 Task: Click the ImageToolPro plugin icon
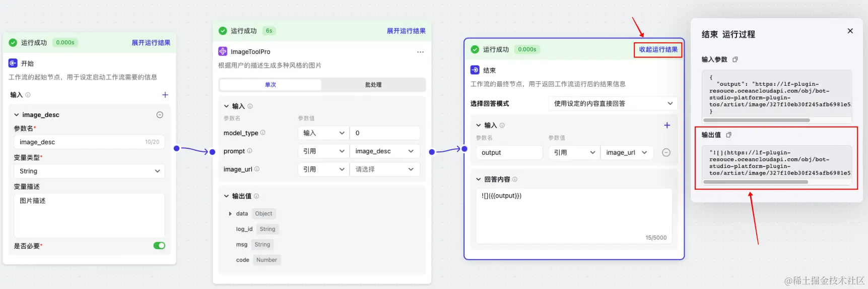tap(223, 51)
